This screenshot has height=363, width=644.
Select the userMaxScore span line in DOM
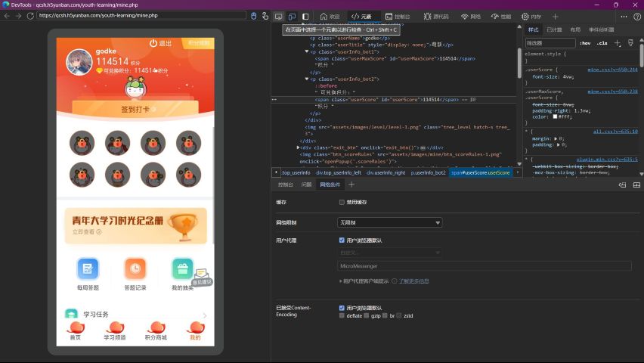point(395,59)
